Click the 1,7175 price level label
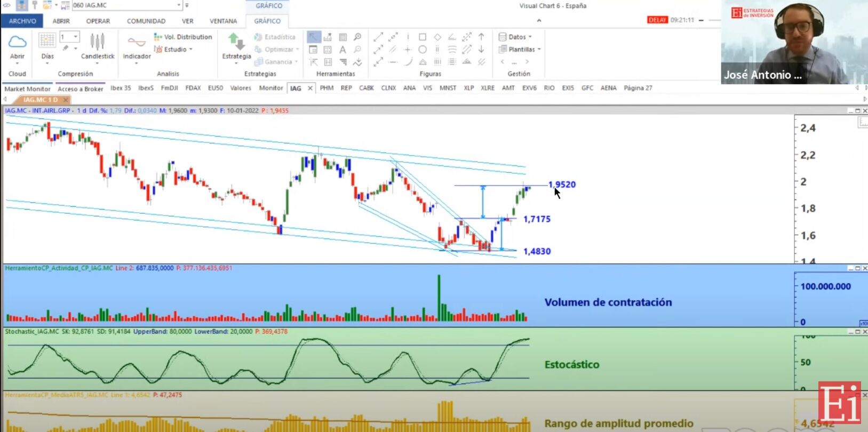868x432 pixels. click(537, 219)
